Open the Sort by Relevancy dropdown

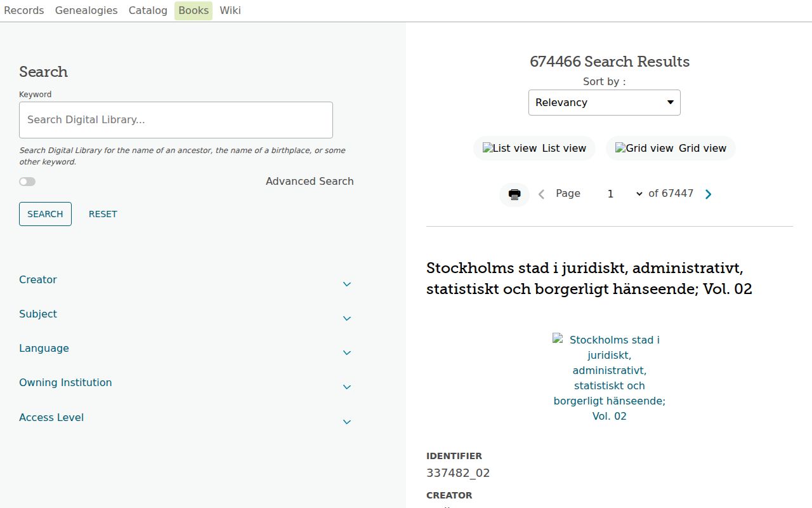605,102
